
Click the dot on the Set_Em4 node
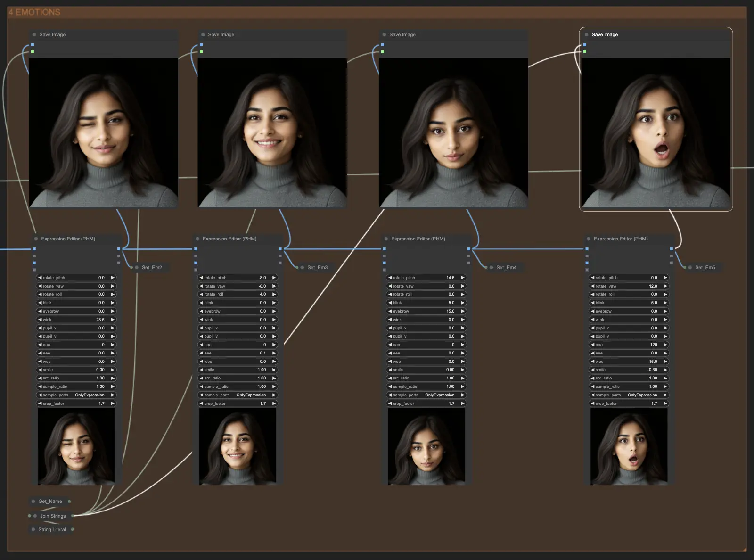click(x=492, y=268)
